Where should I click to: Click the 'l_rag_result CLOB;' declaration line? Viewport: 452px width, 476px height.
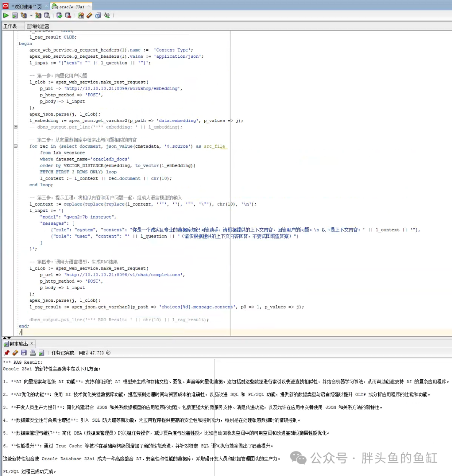(x=53, y=37)
